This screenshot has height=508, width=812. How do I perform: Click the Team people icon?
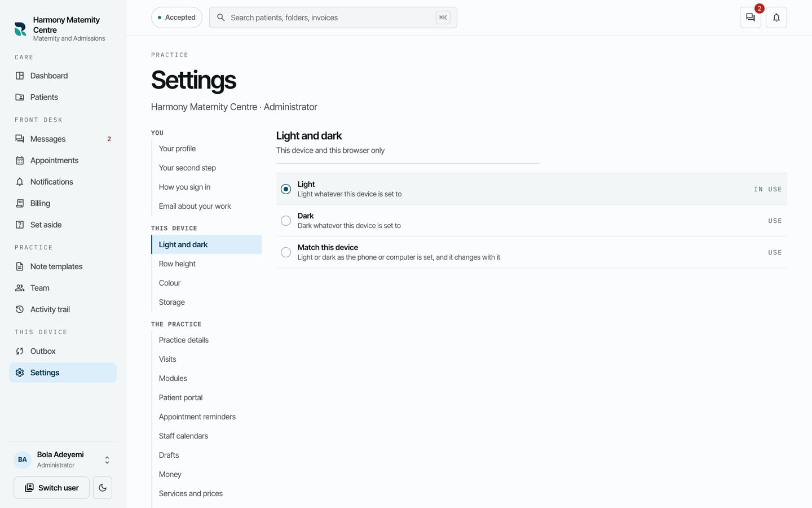tap(20, 288)
